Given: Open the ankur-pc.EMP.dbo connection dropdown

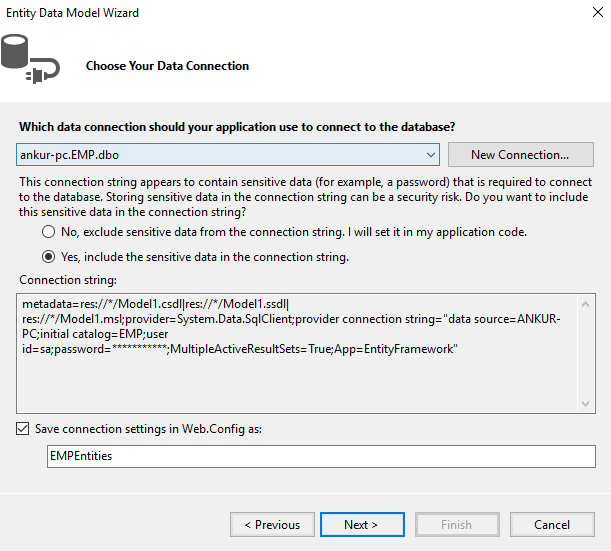Looking at the screenshot, I should [430, 155].
